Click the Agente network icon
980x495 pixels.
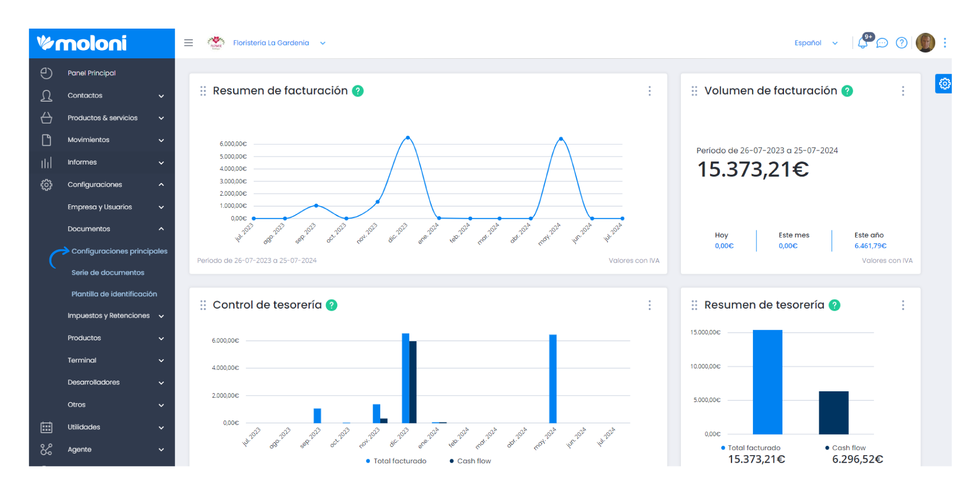tap(46, 450)
